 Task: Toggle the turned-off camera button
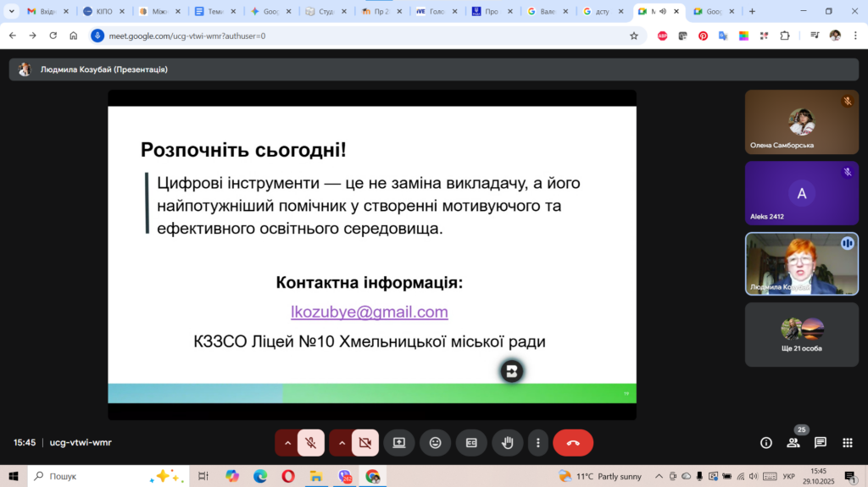tap(365, 442)
